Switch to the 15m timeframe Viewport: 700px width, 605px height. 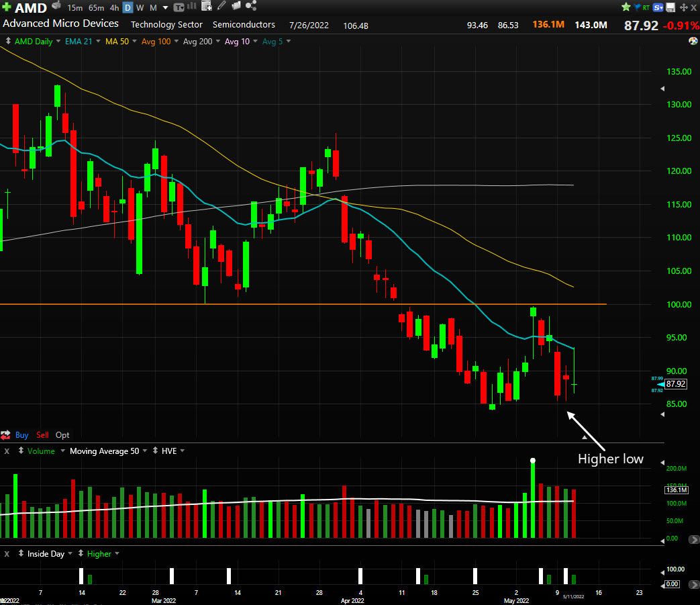click(74, 7)
